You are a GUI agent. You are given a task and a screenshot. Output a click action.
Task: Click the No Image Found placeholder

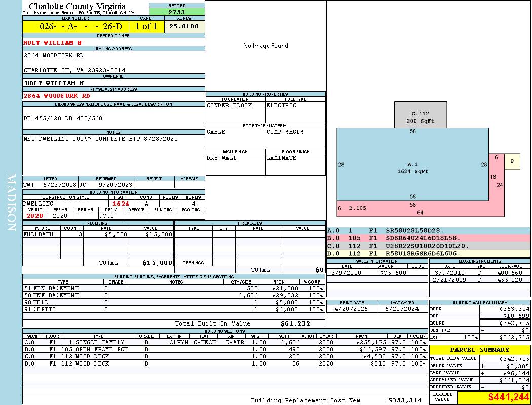tap(265, 46)
